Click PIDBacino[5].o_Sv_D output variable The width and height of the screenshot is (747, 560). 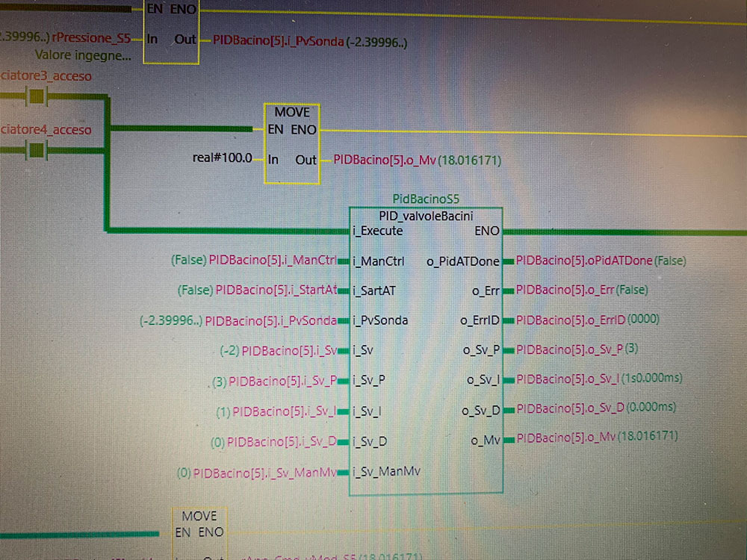point(568,408)
